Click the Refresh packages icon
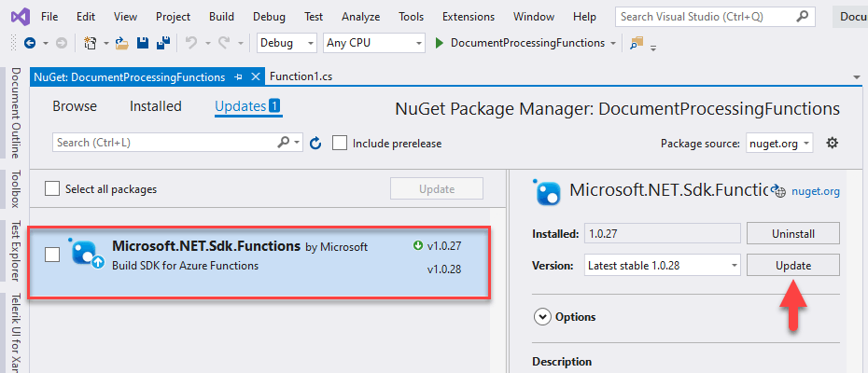Screen dimensions: 868x373 point(315,144)
